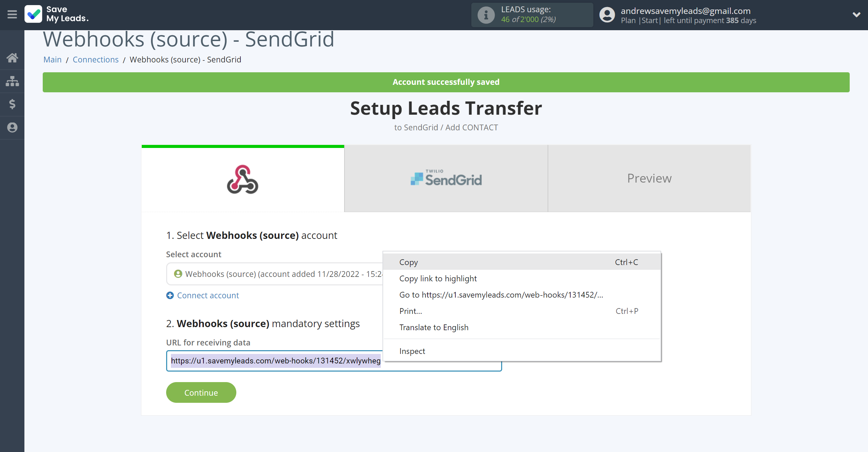Click the Connect account link
This screenshot has height=452, width=868.
(208, 295)
